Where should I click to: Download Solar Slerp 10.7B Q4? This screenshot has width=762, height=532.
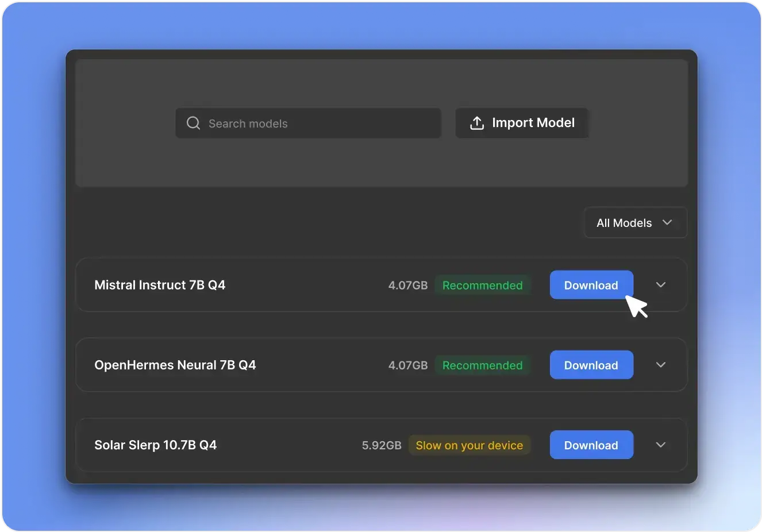coord(591,445)
